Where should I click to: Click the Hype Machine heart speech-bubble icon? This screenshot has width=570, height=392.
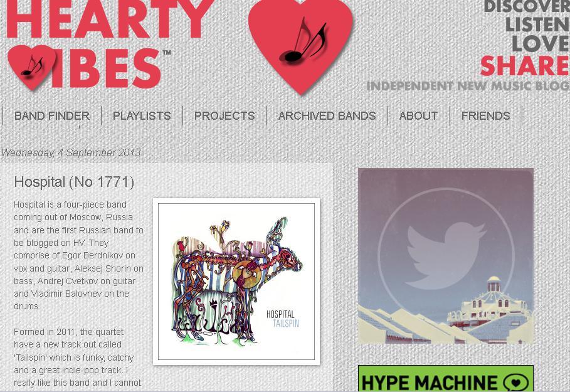(516, 383)
